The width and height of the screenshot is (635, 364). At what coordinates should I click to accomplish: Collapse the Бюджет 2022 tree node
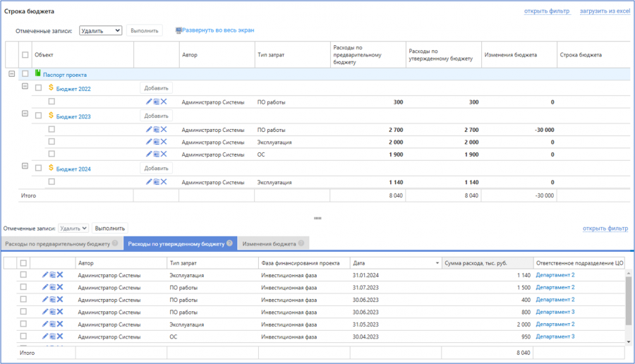tap(25, 87)
